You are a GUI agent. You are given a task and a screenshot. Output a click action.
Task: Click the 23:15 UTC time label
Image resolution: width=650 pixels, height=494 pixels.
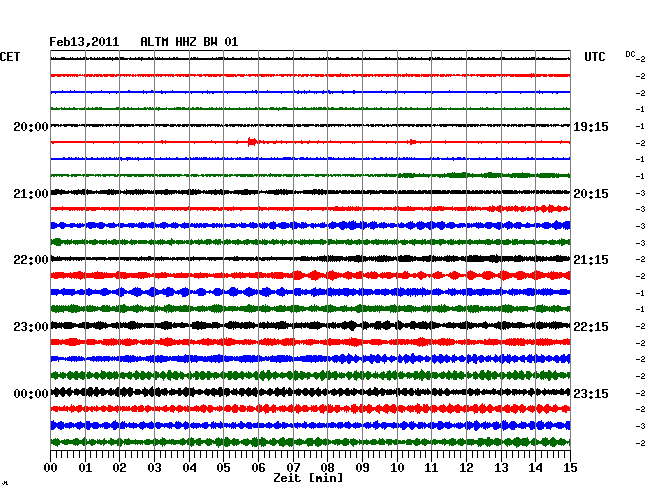click(x=591, y=394)
